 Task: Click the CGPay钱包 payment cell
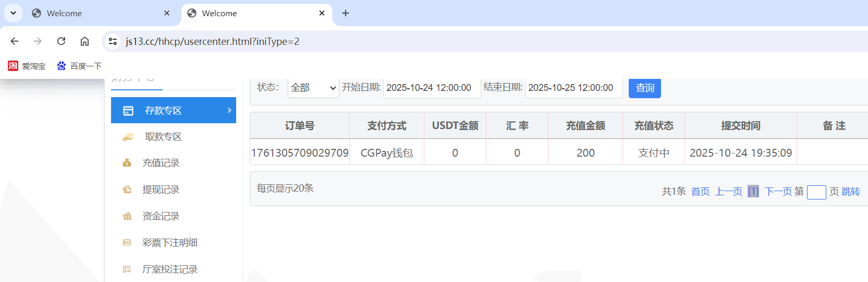pos(387,152)
